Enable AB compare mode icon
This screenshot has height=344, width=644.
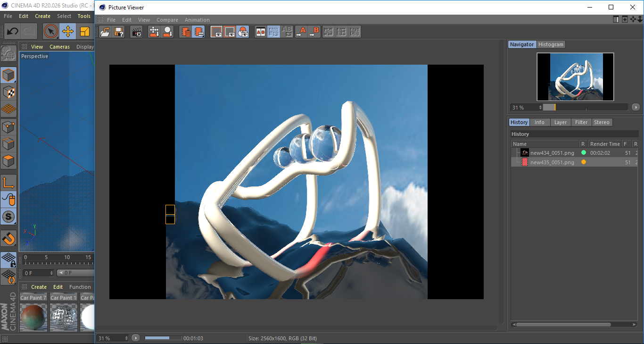click(260, 32)
